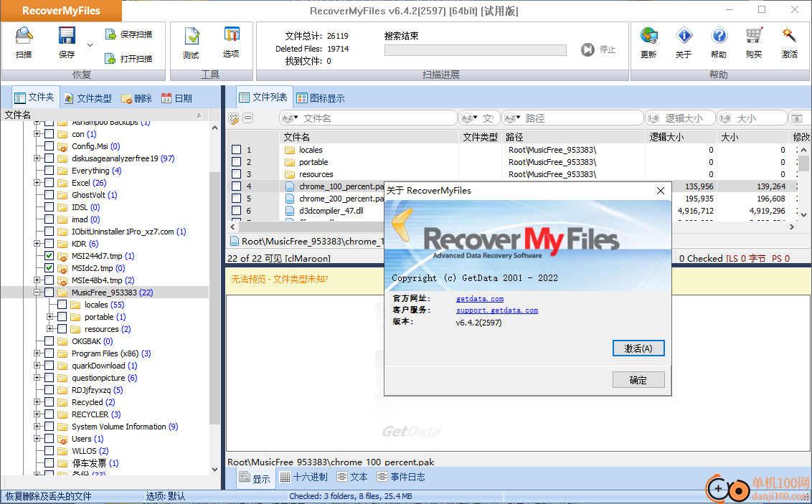Open dropdown arrow next to 保存
Image resolution: width=812 pixels, height=504 pixels.
[90, 45]
